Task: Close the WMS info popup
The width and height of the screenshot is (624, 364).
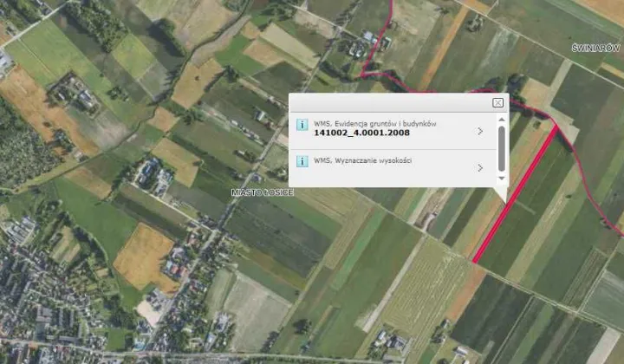Action: point(497,102)
